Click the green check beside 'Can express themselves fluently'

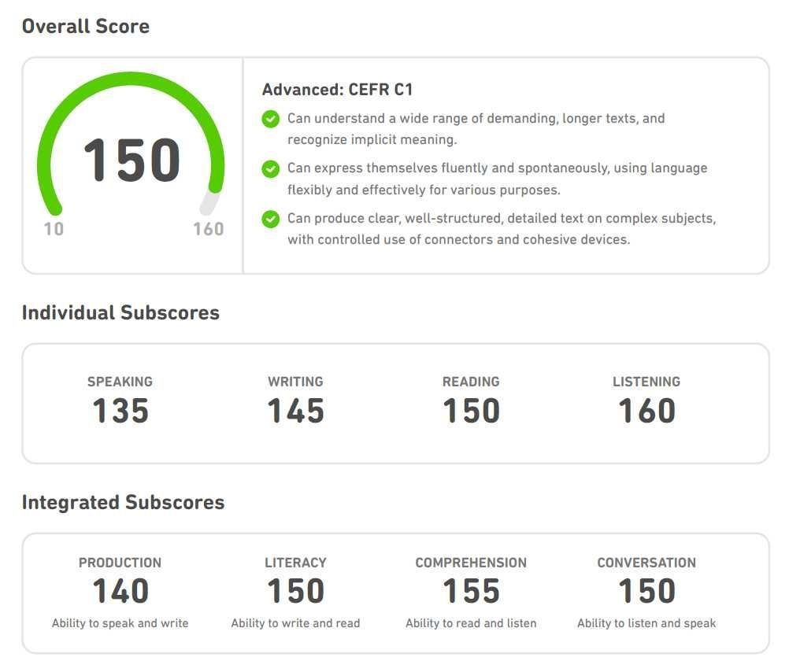coord(271,169)
